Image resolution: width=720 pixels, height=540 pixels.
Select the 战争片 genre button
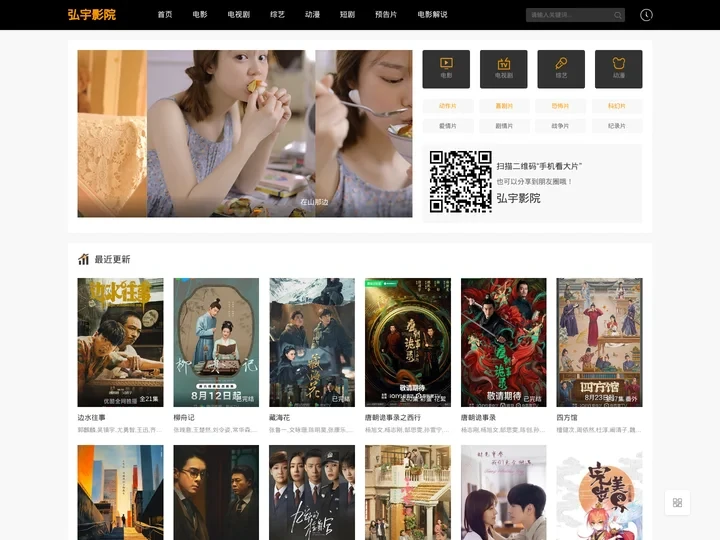click(x=560, y=126)
